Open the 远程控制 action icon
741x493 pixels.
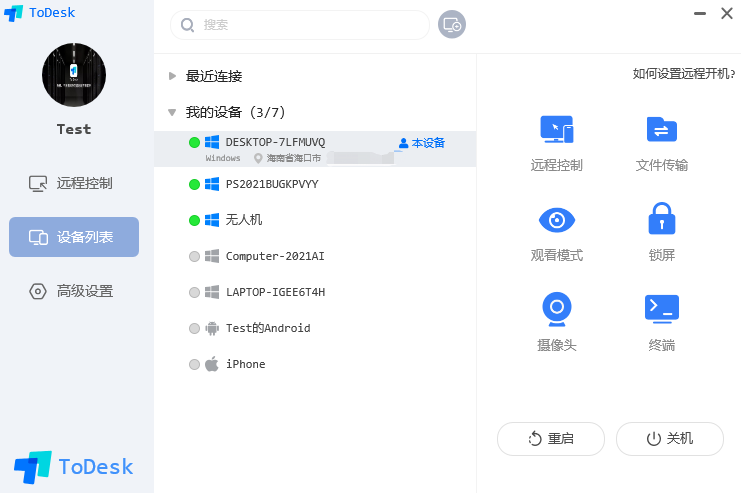coord(557,129)
